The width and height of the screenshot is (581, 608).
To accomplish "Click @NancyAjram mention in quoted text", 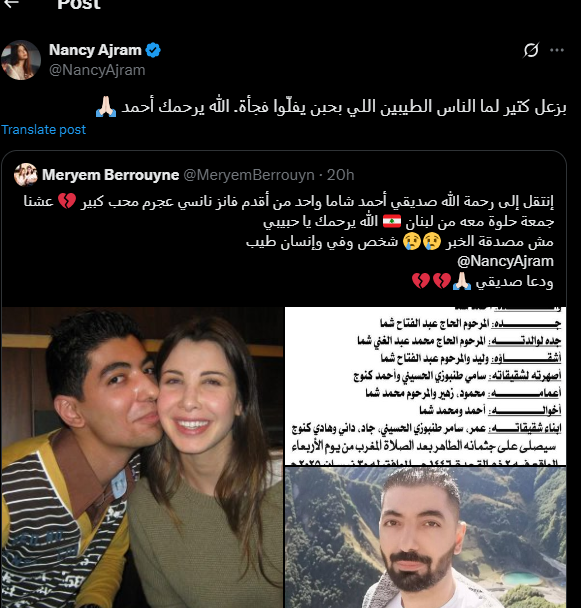I will click(x=505, y=261).
